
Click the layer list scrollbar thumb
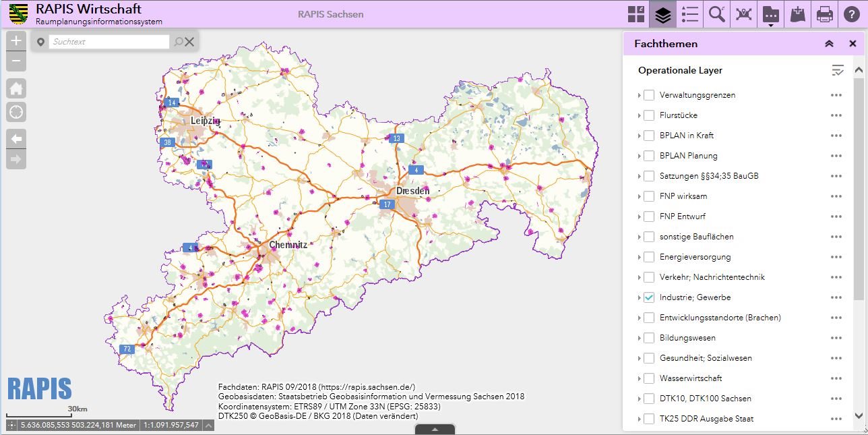pyautogui.click(x=859, y=187)
